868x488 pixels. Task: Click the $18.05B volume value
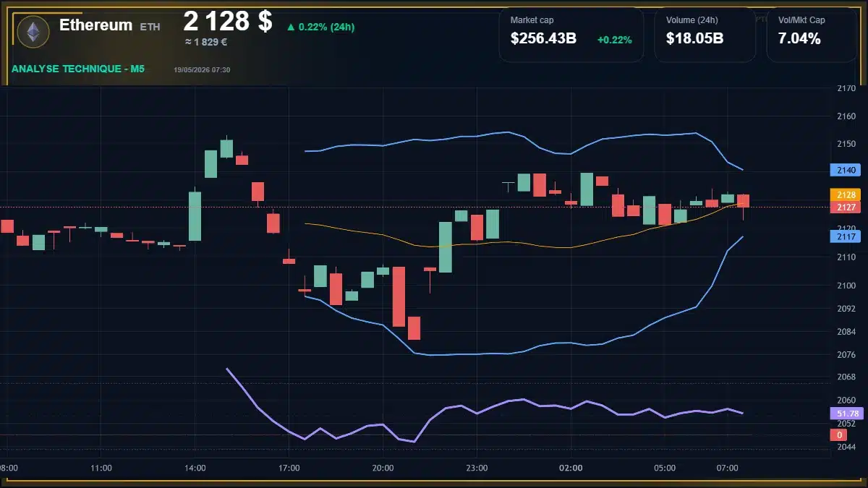tap(694, 39)
